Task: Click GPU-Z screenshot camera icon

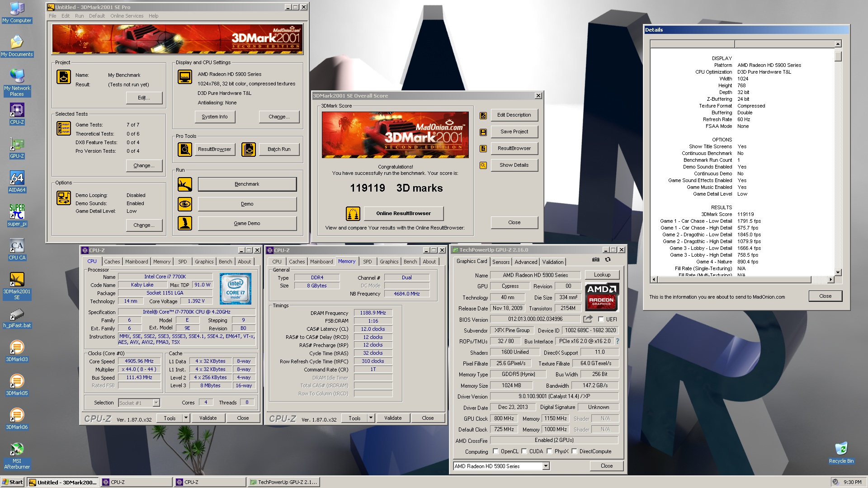Action: [596, 260]
